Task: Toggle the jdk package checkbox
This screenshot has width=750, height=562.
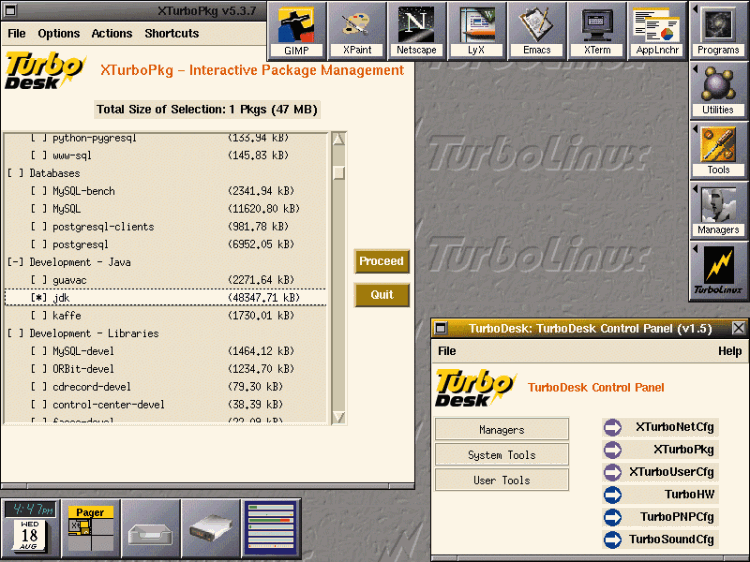Action: [x=39, y=298]
